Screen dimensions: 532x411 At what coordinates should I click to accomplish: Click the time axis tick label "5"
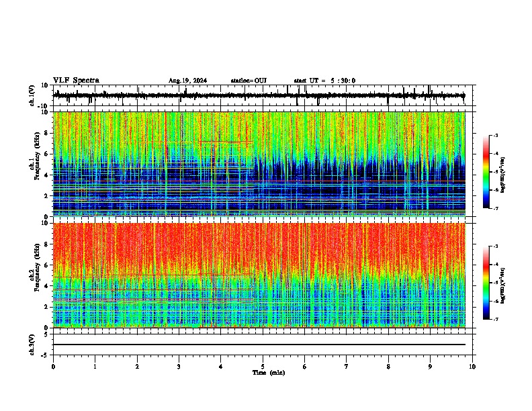tap(263, 367)
